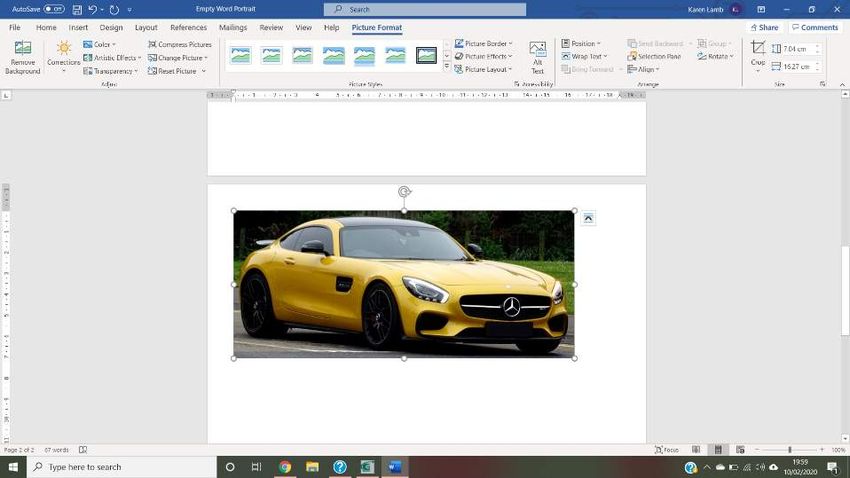Open File Explorer from the taskbar

coord(312,467)
